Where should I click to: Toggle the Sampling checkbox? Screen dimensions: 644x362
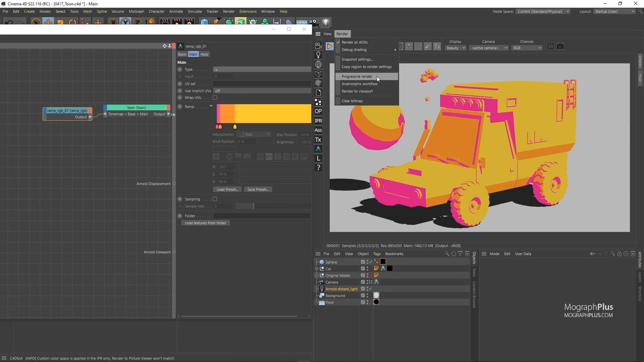215,199
